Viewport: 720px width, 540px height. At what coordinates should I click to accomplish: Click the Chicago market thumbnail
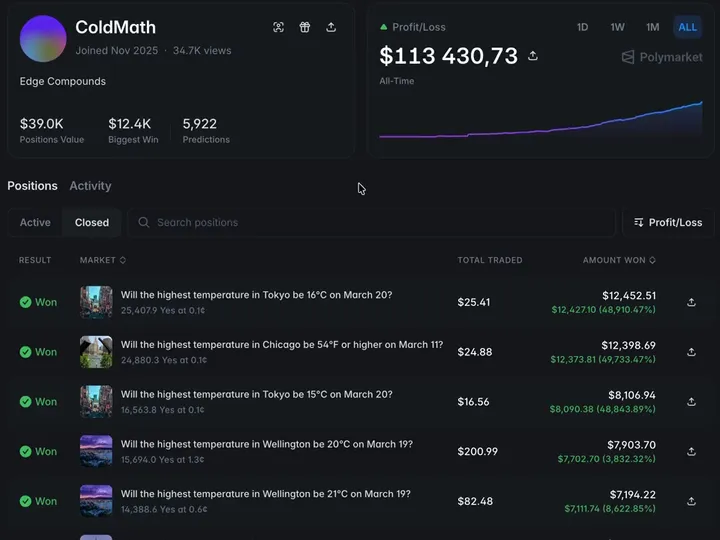(96, 352)
